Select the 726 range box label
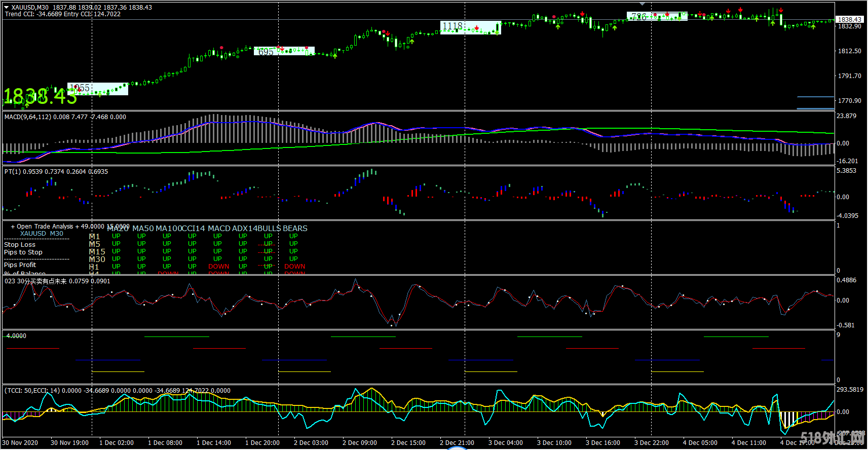The height and width of the screenshot is (450, 868). coord(639,17)
